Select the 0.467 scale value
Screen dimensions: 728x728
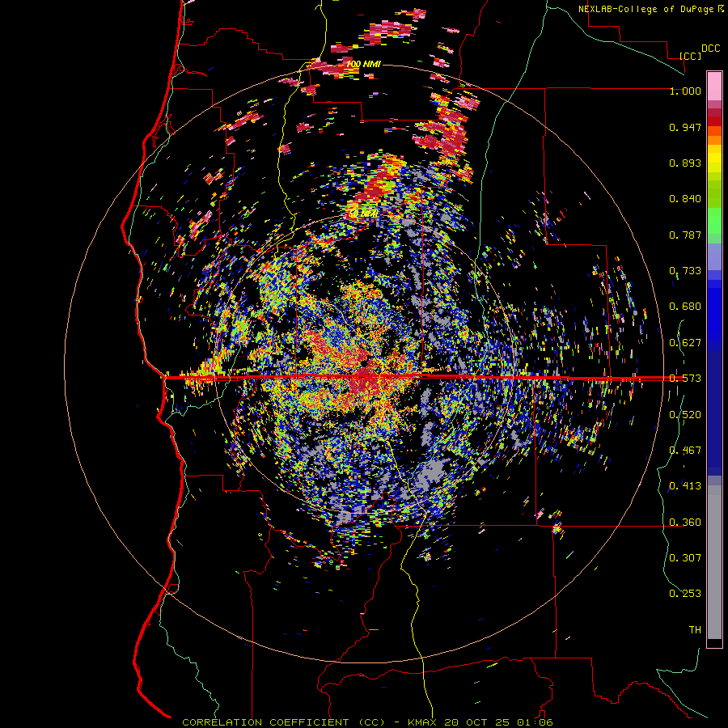click(685, 451)
